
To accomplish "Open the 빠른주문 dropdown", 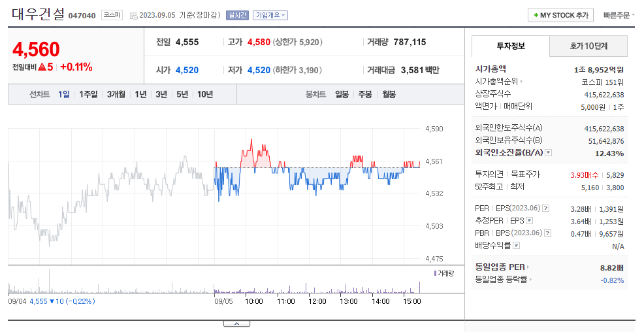I will click(619, 15).
